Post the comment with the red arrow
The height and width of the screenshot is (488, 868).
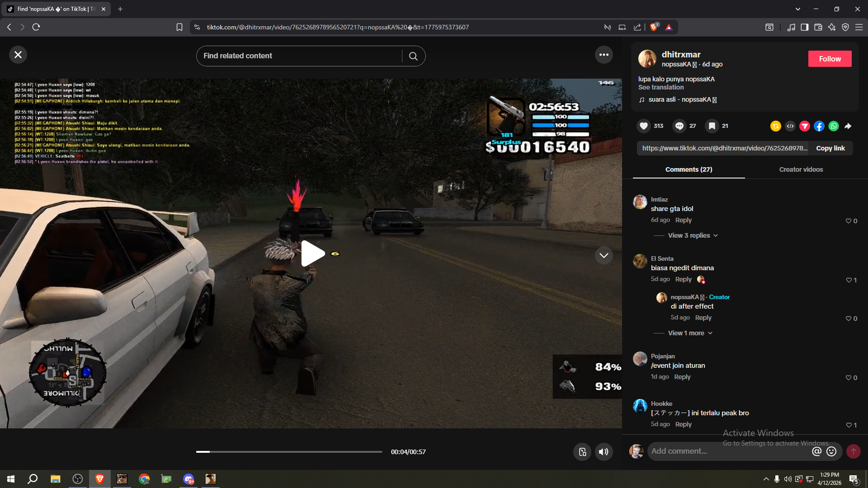click(x=854, y=451)
